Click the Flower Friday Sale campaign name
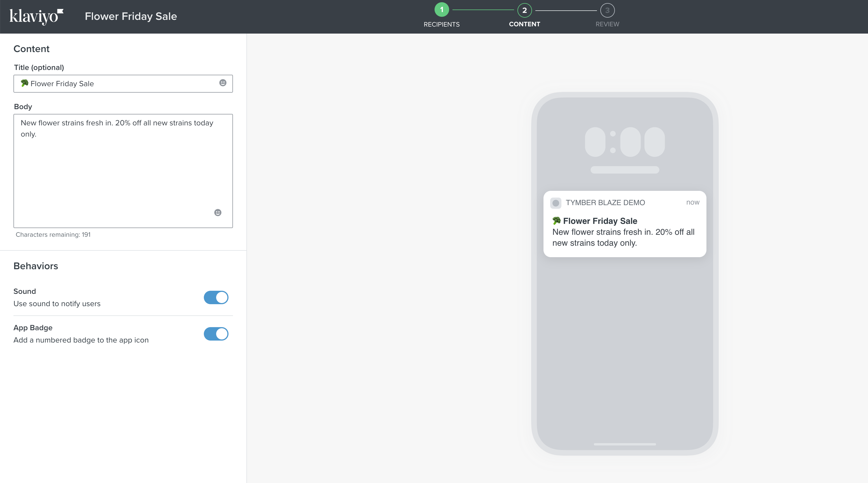 [131, 16]
